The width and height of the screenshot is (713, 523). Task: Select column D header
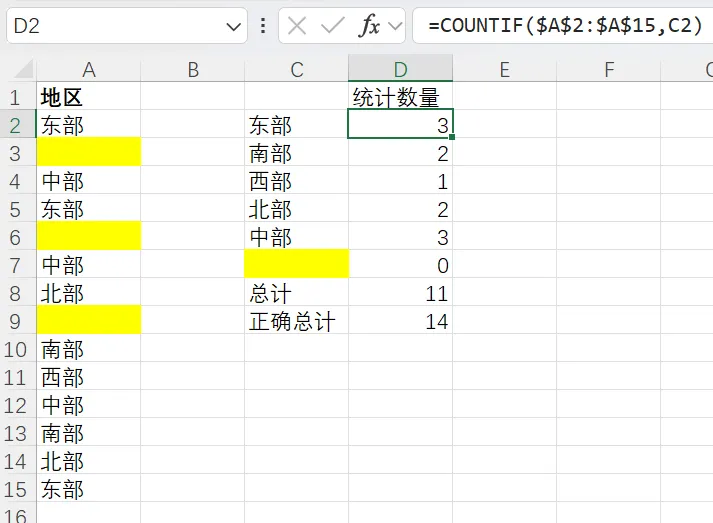(x=401, y=68)
